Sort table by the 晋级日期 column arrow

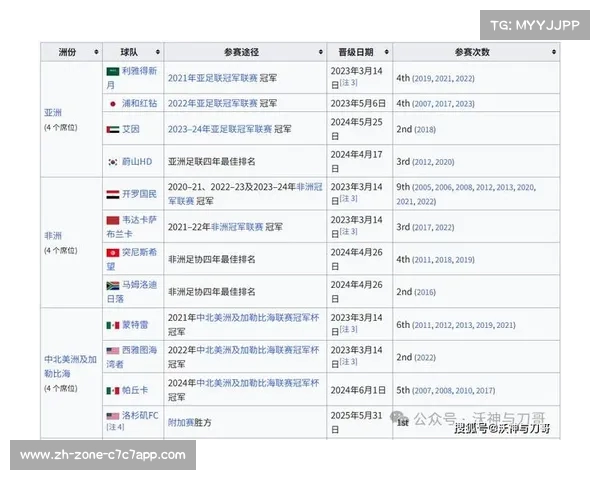pyautogui.click(x=386, y=52)
